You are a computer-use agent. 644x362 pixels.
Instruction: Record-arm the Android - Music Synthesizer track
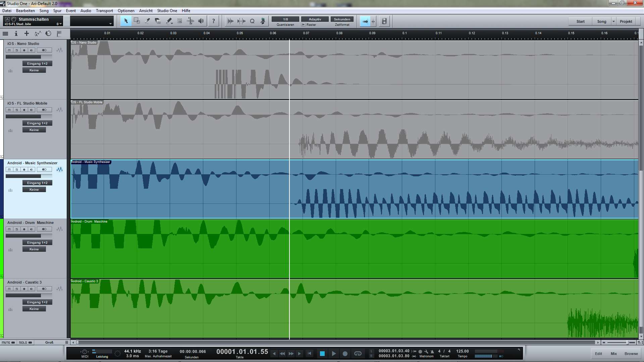(x=24, y=170)
